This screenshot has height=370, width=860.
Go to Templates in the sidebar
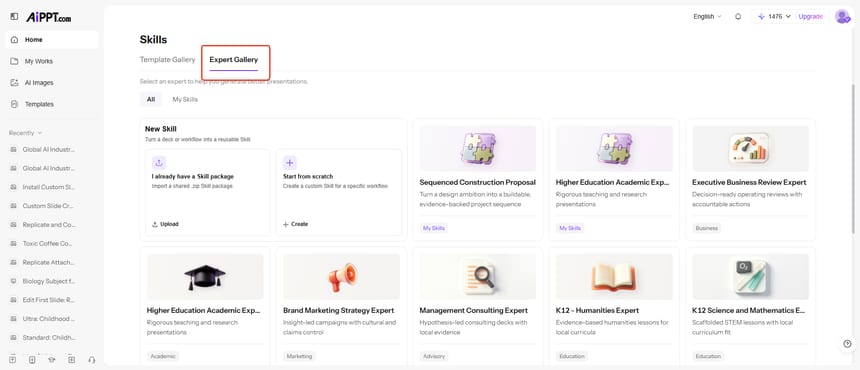(52, 104)
